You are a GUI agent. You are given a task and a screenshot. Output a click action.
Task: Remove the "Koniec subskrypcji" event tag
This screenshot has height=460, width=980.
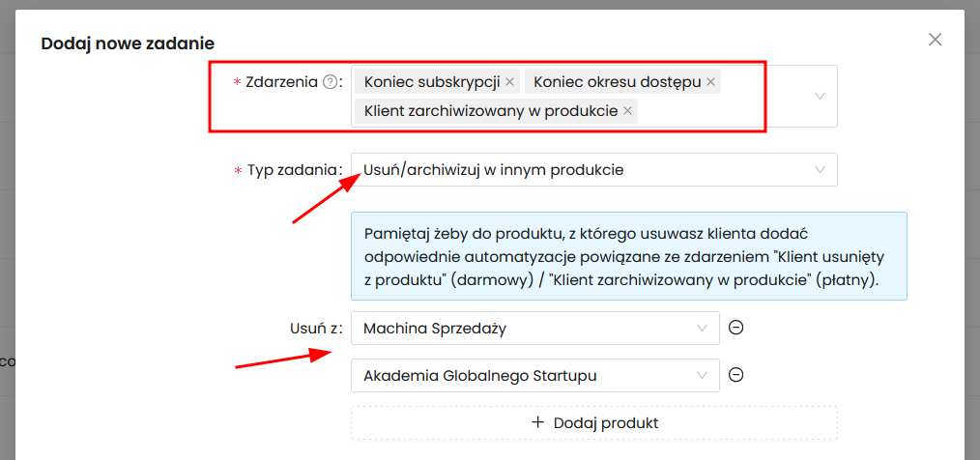(510, 82)
